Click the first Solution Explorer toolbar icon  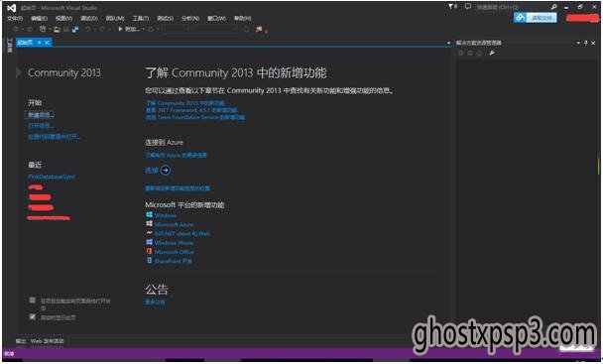click(x=461, y=54)
